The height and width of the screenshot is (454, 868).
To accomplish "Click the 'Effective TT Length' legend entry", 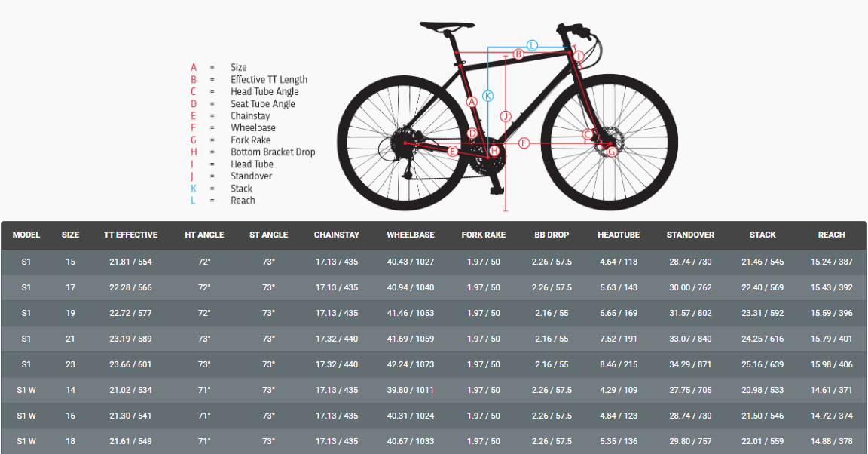I will pyautogui.click(x=269, y=80).
